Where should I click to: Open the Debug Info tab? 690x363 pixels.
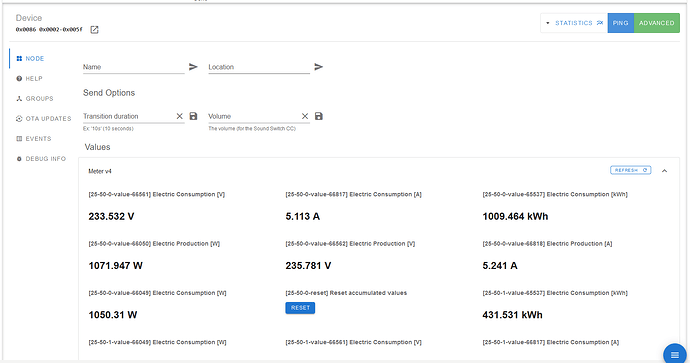coord(41,159)
